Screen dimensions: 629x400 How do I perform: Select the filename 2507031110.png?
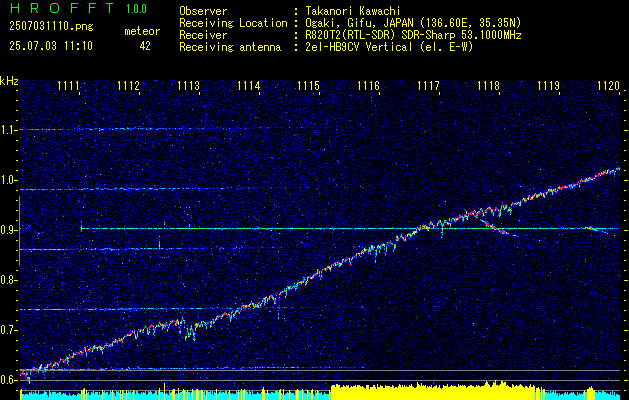tap(51, 27)
